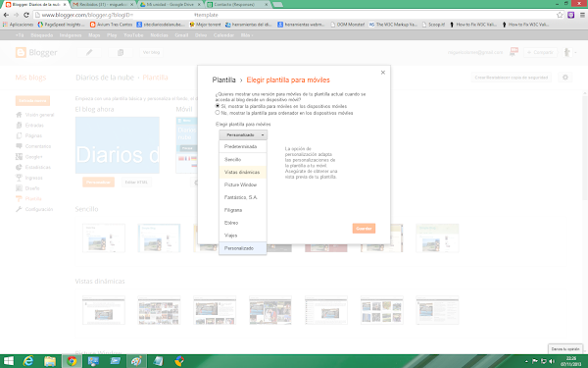Viewport: 588px width, 368px height.
Task: Click the Entrada nueva button
Action: 32,101
